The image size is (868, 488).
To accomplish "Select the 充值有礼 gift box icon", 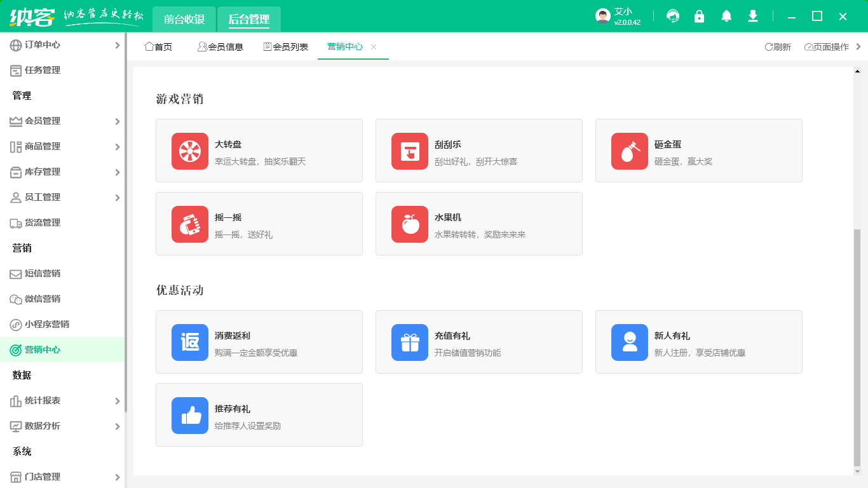I will [410, 342].
